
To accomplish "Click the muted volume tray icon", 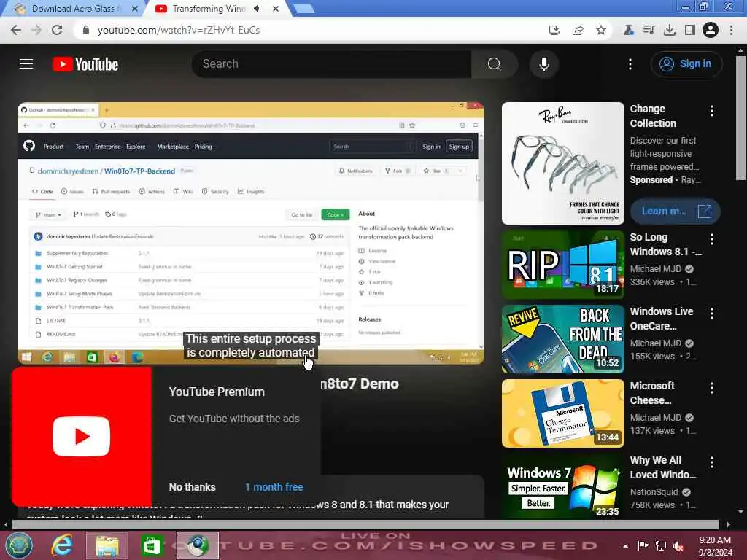I will pyautogui.click(x=678, y=546).
